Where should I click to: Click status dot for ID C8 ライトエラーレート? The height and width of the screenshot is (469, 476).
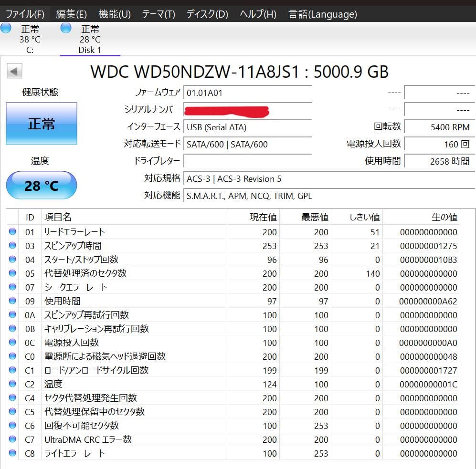pyautogui.click(x=12, y=453)
